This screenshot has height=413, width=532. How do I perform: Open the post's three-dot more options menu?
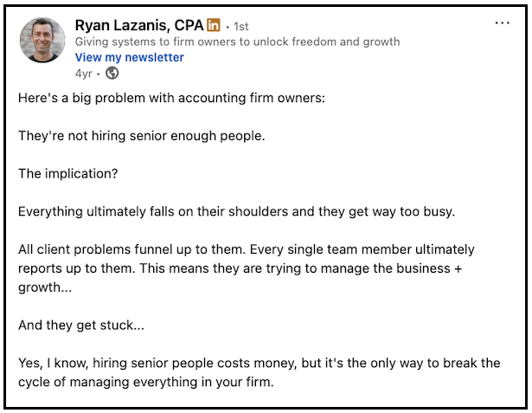tap(503, 23)
